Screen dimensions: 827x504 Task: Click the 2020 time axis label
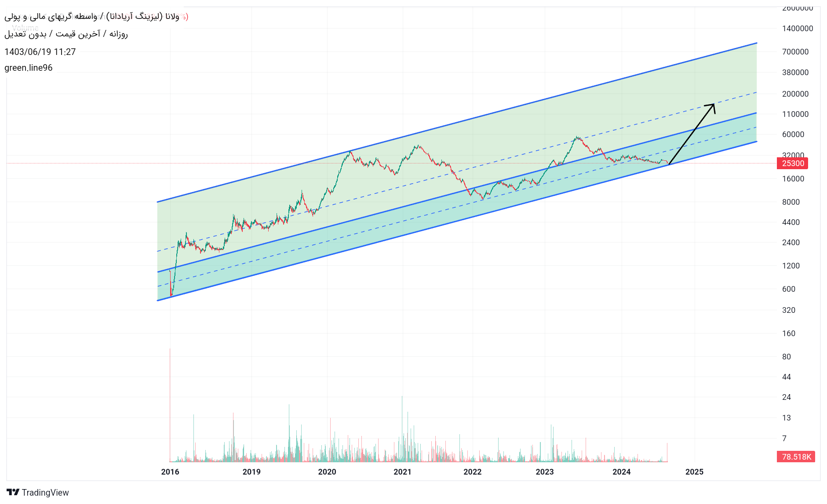pyautogui.click(x=327, y=472)
